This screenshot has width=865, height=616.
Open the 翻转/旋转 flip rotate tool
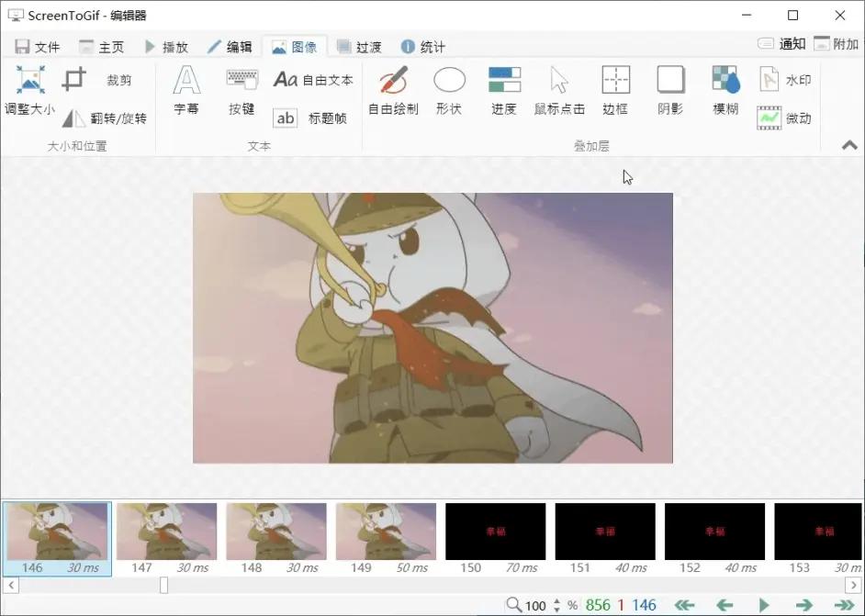[104, 118]
